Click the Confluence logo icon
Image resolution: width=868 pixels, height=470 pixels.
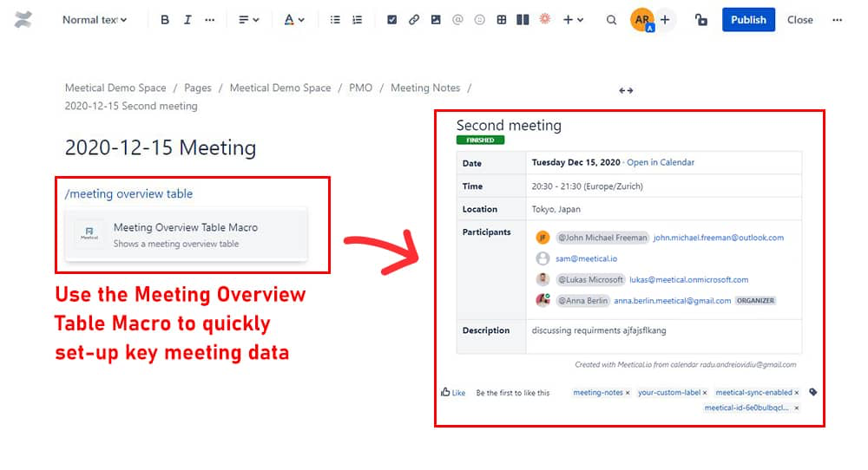(23, 20)
